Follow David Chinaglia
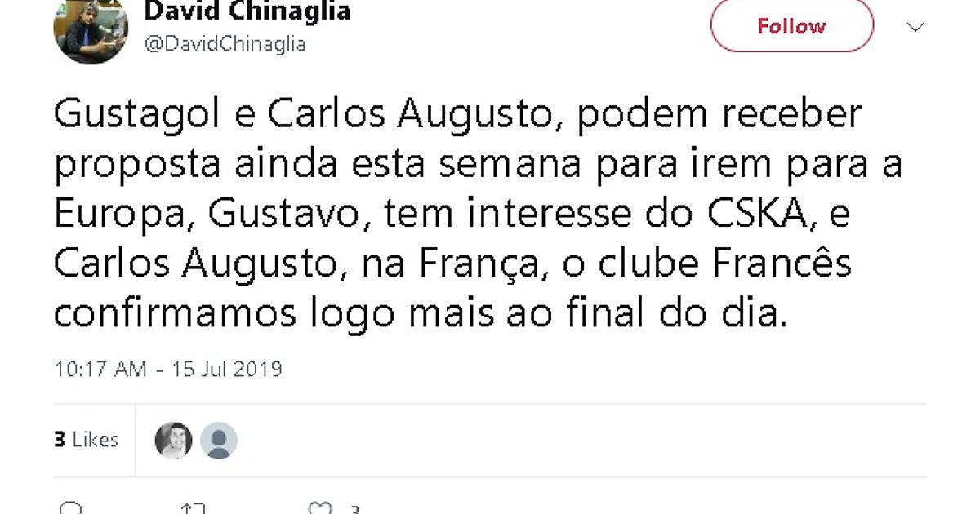This screenshot has width=980, height=514. tap(791, 27)
